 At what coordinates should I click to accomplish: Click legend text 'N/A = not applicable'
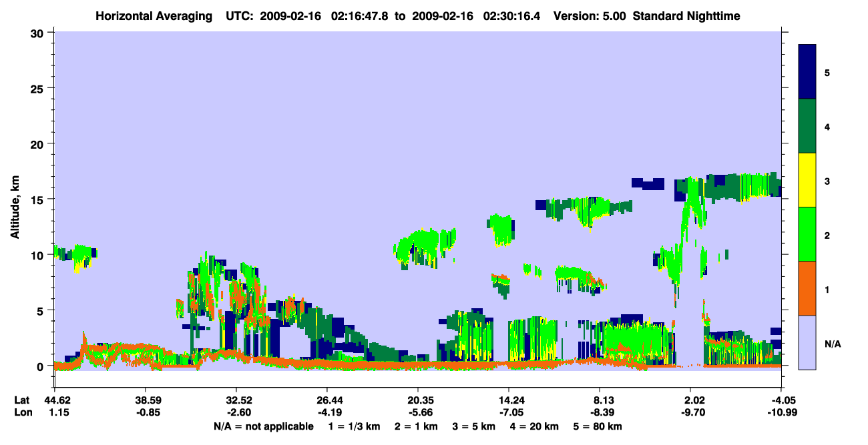(263, 426)
